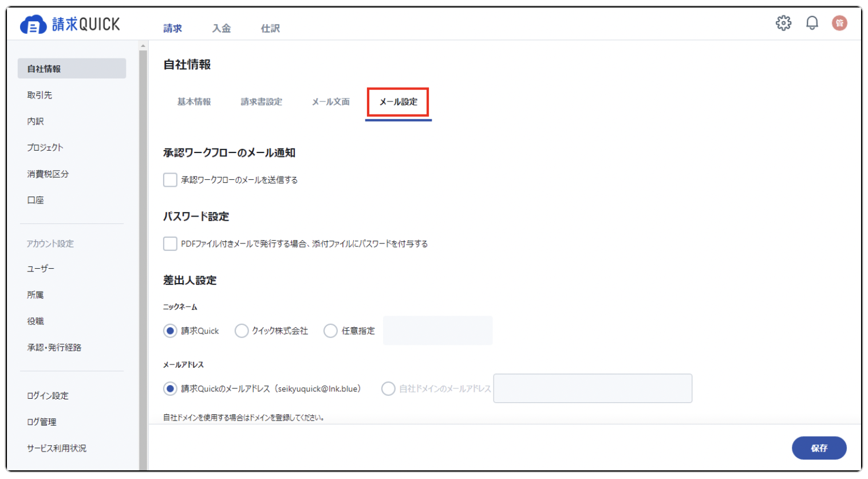Click the own-domain email address field
Screen dimensions: 868x479
pos(593,388)
